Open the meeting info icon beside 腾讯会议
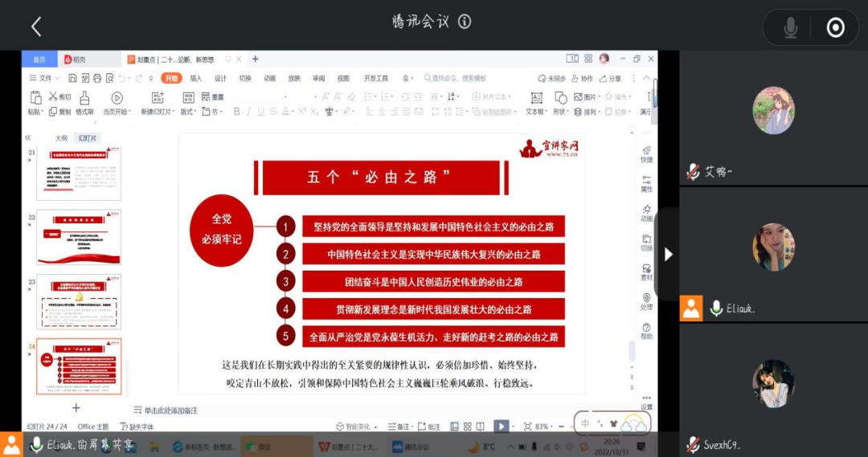This screenshot has width=868, height=457. click(x=465, y=22)
